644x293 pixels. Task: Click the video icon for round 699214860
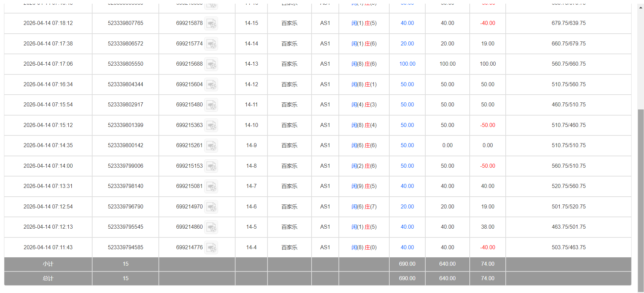[211, 227]
